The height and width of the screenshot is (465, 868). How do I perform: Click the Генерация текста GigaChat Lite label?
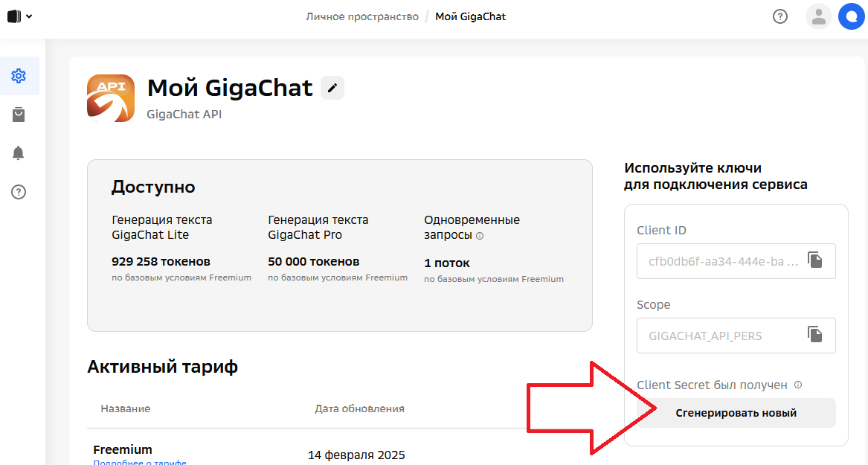[x=162, y=227]
